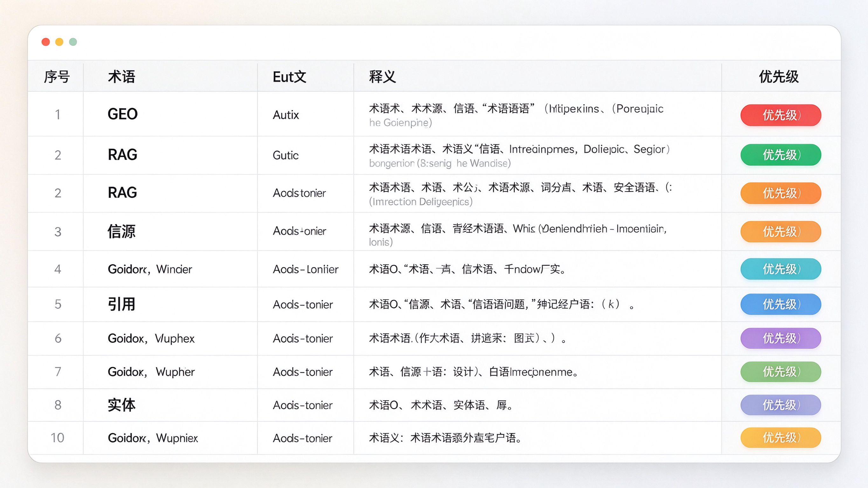868x488 pixels.
Task: Click the red 优先级 badge in GEO row
Action: (780, 115)
